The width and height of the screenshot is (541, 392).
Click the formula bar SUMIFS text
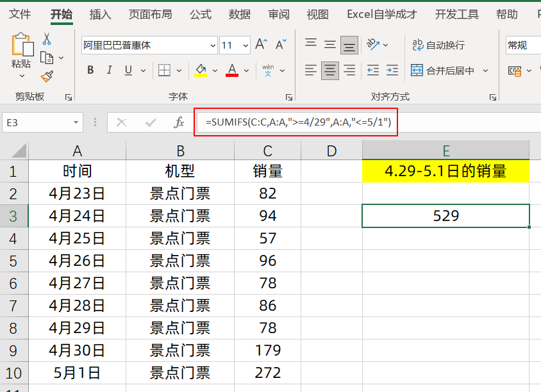[x=299, y=122]
